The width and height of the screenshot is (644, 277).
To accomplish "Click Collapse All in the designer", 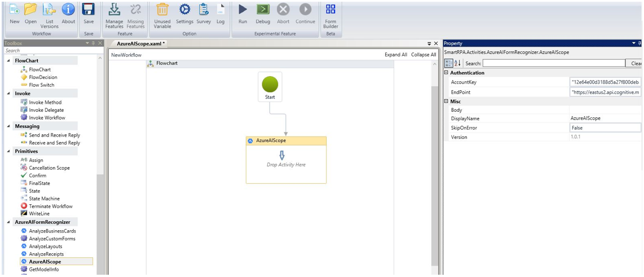I will 424,55.
